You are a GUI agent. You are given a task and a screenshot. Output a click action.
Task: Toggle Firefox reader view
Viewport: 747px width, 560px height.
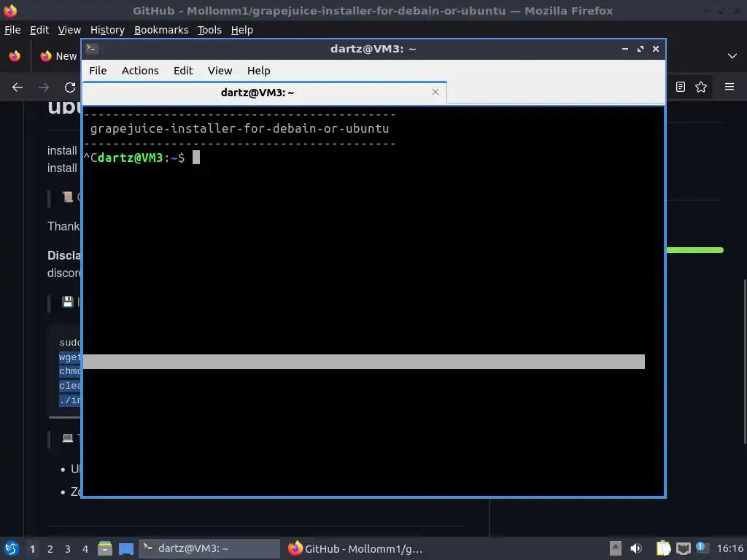(x=681, y=87)
